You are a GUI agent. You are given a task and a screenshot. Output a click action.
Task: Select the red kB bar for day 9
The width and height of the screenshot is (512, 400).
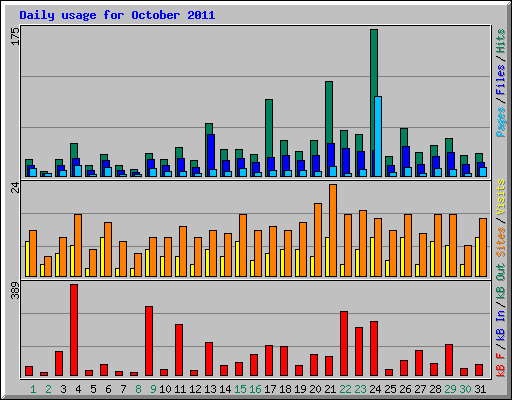pos(149,341)
